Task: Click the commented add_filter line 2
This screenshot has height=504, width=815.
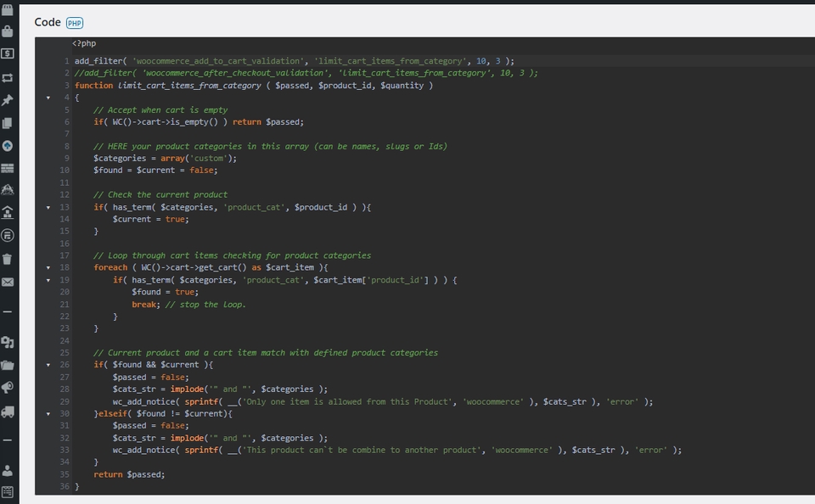Action: coord(306,73)
